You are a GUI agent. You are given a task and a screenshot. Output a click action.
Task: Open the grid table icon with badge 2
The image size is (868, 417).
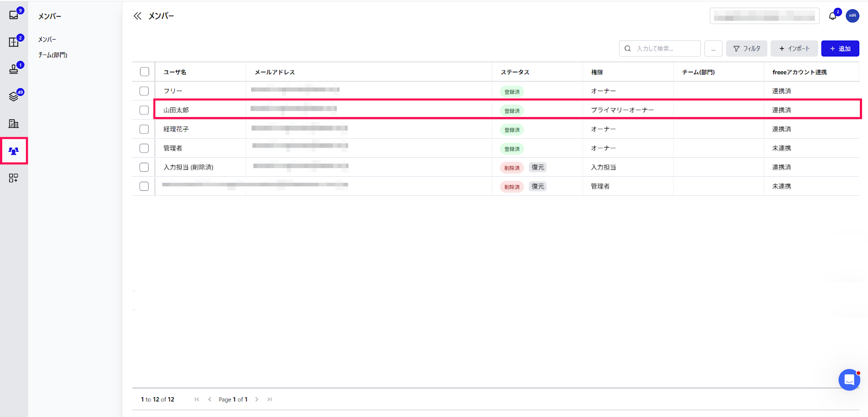pos(14,42)
